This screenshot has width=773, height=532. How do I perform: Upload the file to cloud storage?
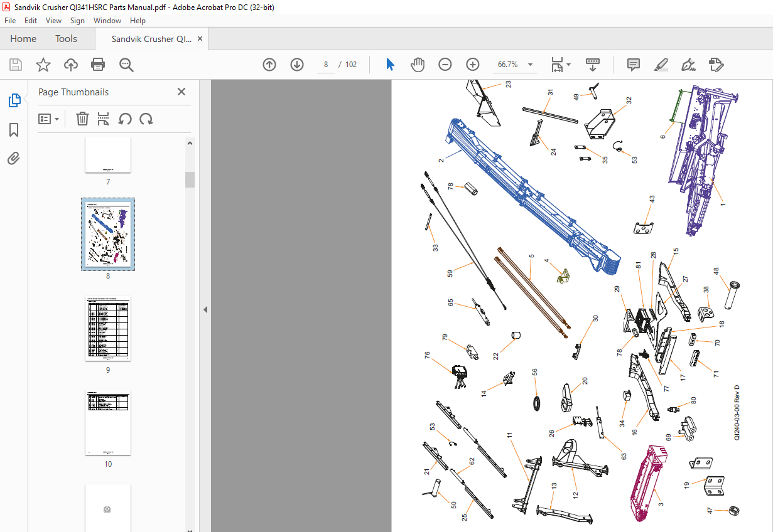pos(71,65)
